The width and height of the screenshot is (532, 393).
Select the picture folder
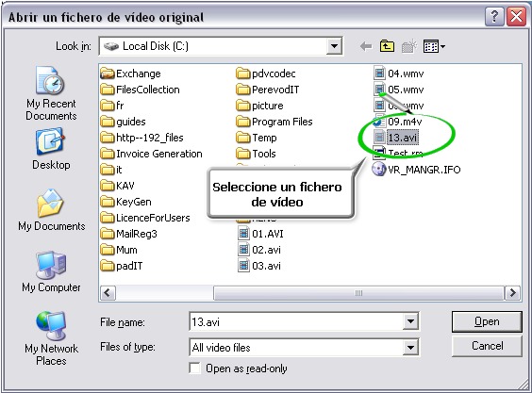[259, 106]
